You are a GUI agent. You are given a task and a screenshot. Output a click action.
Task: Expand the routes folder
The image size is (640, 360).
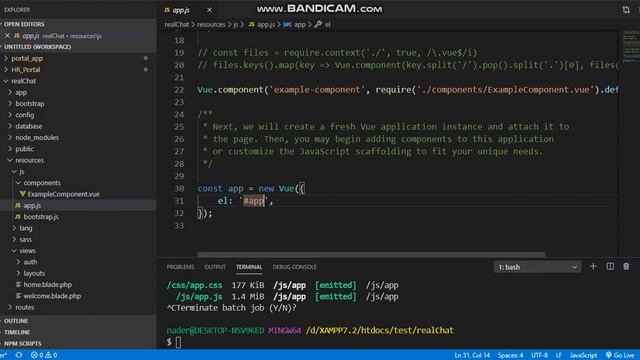coord(24,307)
